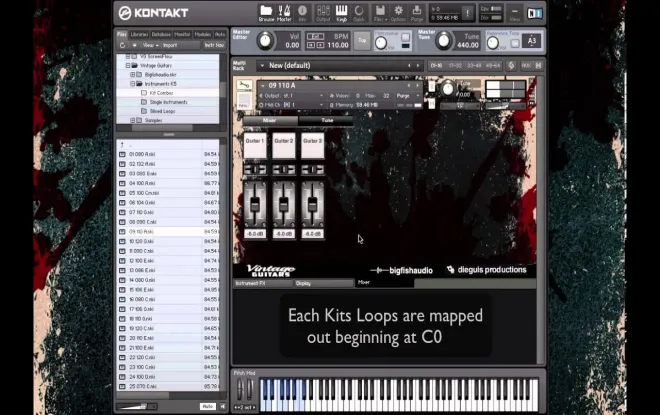Image resolution: width=660 pixels, height=415 pixels.
Task: Toggle the Instr Nav button
Action: click(x=214, y=45)
